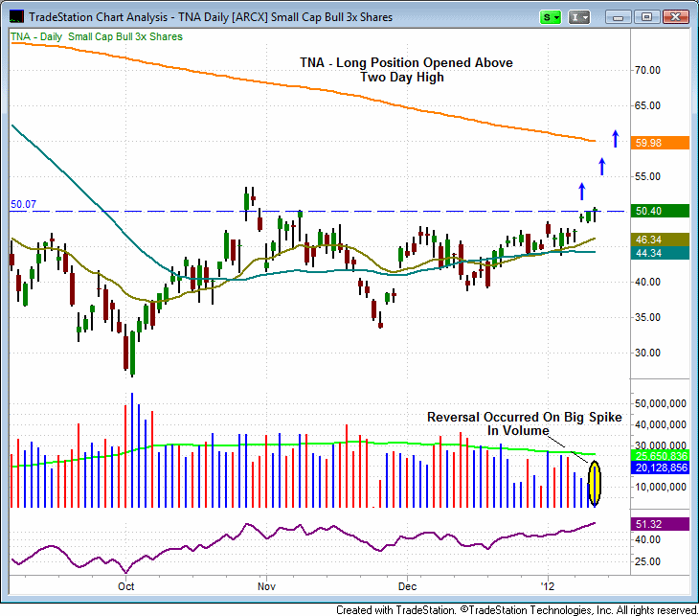This screenshot has height=616, width=699.
Task: Click the Dec date axis label
Action: pos(408,586)
